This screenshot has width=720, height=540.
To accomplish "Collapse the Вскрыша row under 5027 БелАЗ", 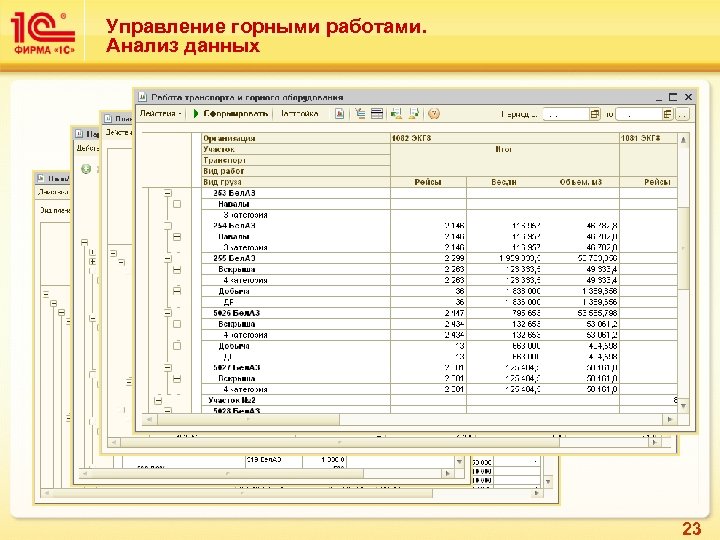I will tap(177, 379).
